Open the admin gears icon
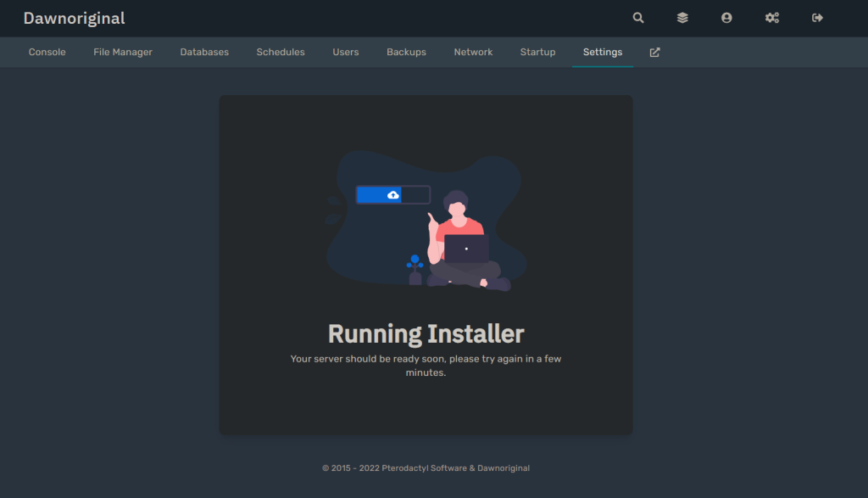 (772, 18)
